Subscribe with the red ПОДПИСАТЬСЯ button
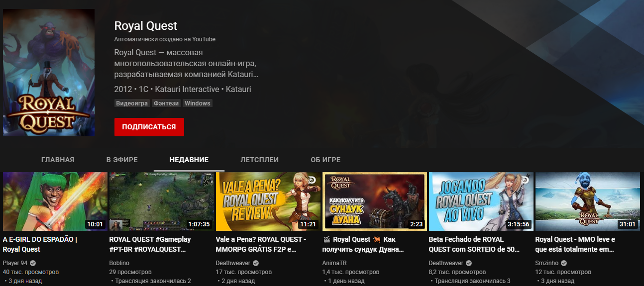The height and width of the screenshot is (286, 644). point(149,127)
